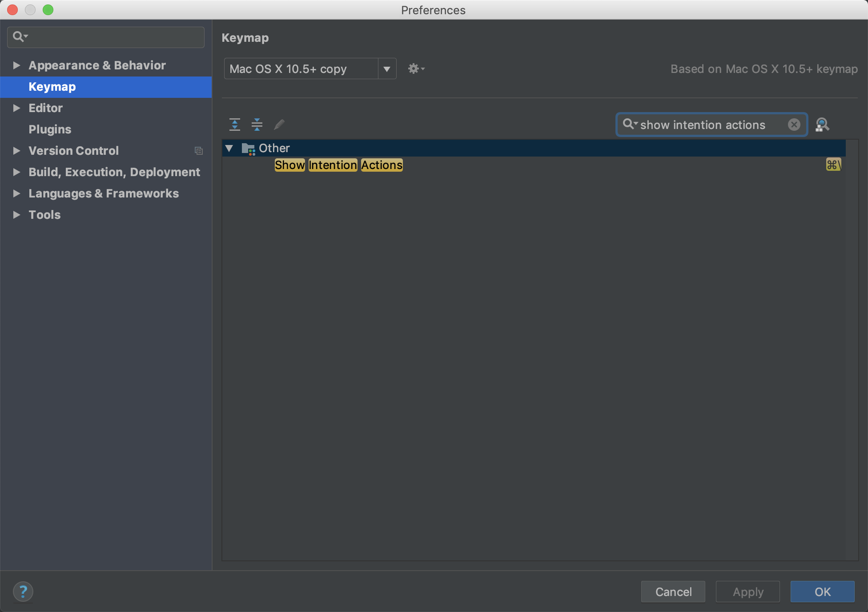Image resolution: width=868 pixels, height=612 pixels.
Task: Click the Other folder icon
Action: pyautogui.click(x=248, y=149)
